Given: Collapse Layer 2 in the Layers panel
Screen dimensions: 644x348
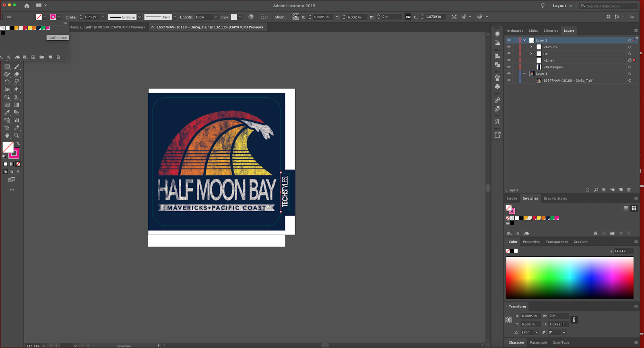Looking at the screenshot, I should click(x=524, y=40).
